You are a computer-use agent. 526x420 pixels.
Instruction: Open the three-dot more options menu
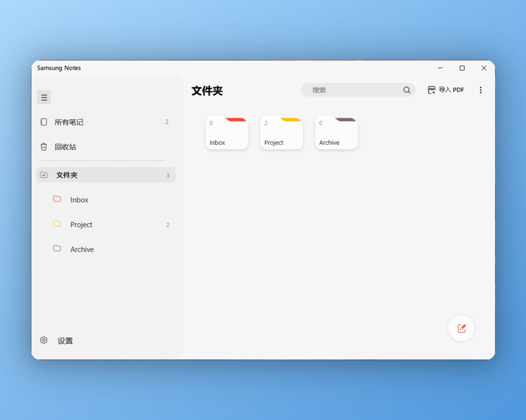tap(480, 90)
